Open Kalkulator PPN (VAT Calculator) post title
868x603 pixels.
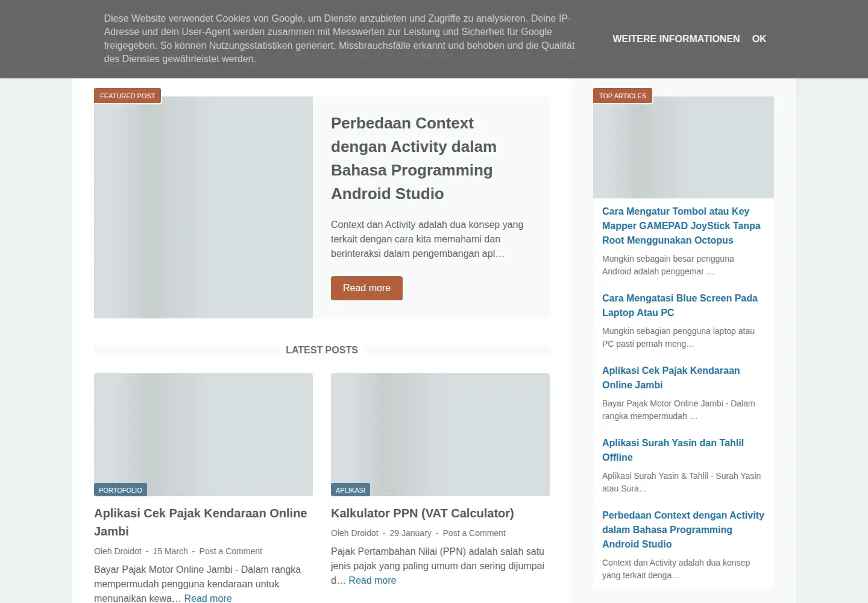(x=422, y=513)
